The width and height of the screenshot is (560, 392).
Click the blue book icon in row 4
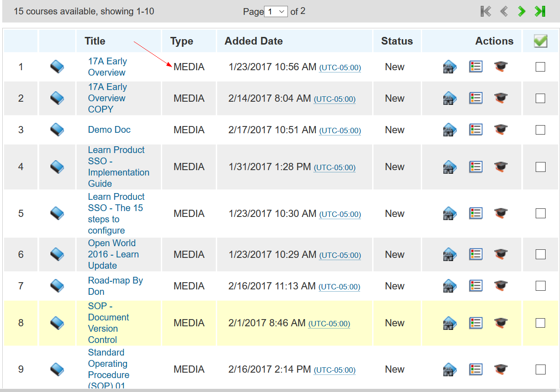pos(57,167)
